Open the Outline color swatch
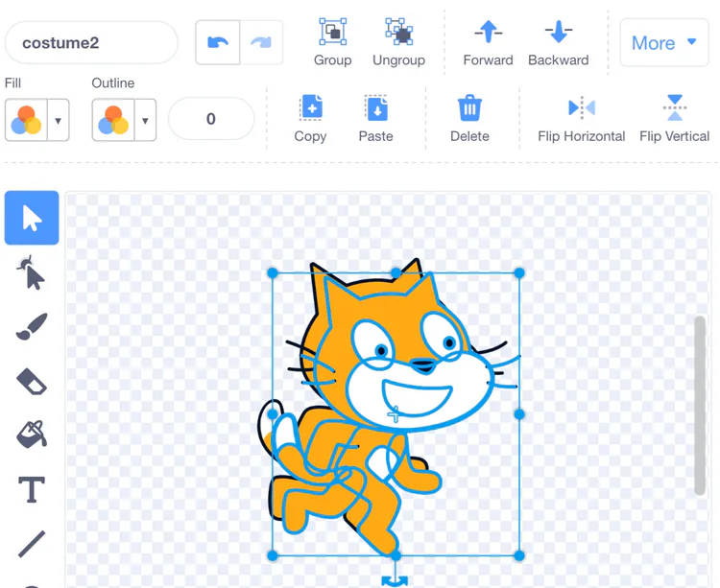Viewport: 720px width, 588px height. 113,120
